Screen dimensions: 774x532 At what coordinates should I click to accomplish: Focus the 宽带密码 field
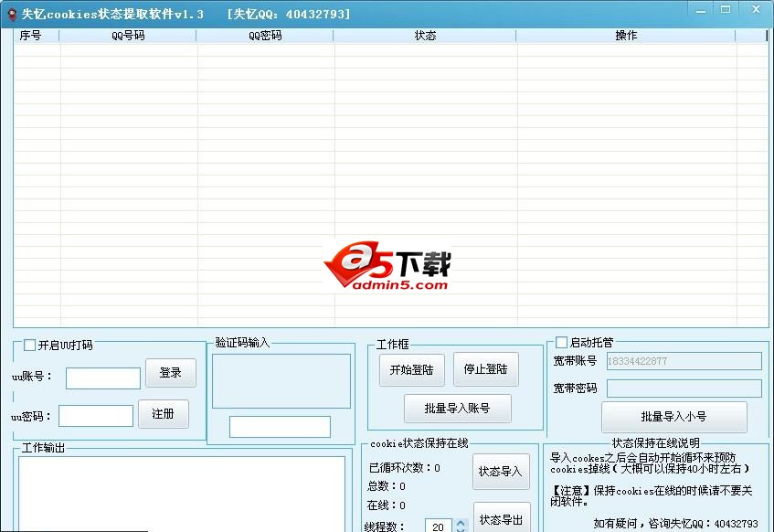684,388
